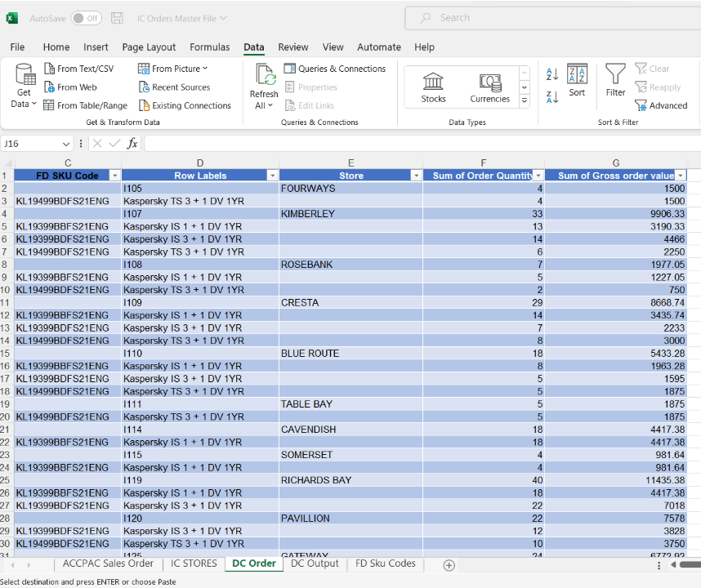Click Advanced filter option
The width and height of the screenshot is (701, 588).
coord(661,105)
